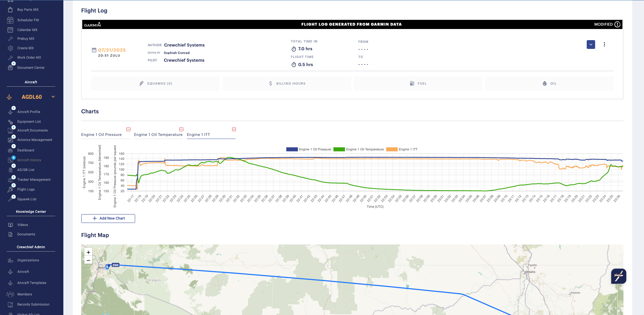The height and width of the screenshot is (315, 644).
Task: Open Equipment List icon
Action: (10, 122)
